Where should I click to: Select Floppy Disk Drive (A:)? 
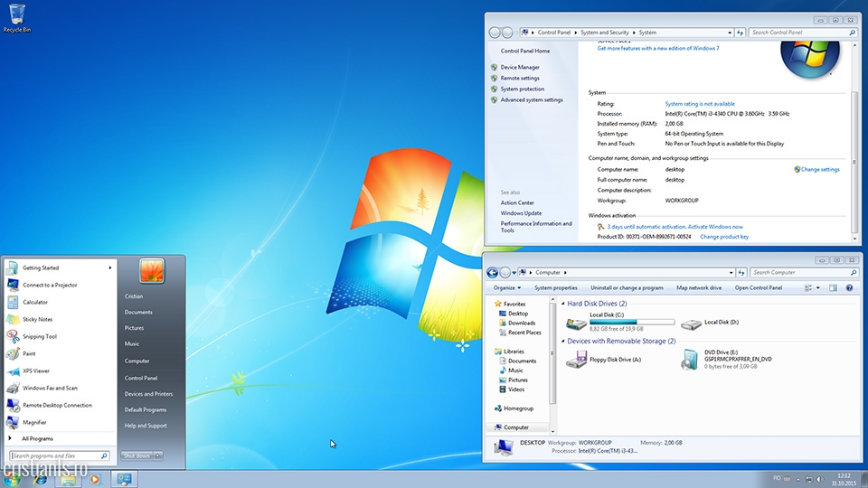pos(604,360)
